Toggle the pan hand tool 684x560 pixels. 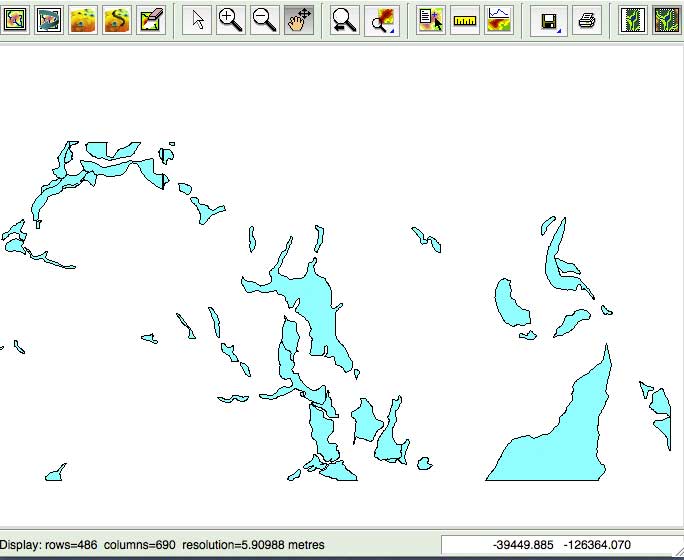[299, 20]
